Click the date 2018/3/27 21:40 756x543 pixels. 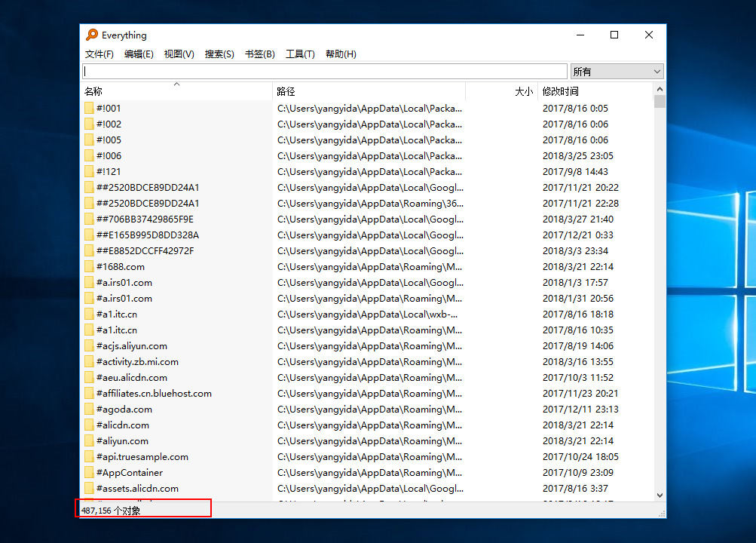click(578, 219)
